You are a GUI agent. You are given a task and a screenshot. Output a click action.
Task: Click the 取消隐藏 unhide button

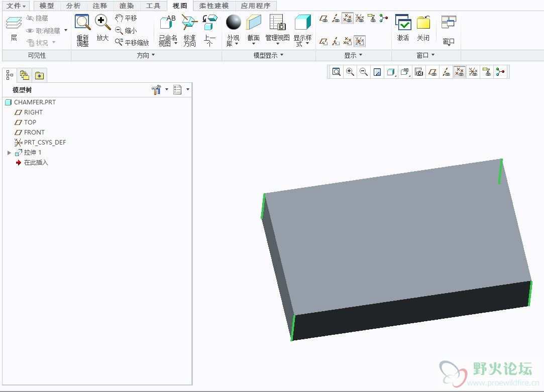pyautogui.click(x=43, y=31)
